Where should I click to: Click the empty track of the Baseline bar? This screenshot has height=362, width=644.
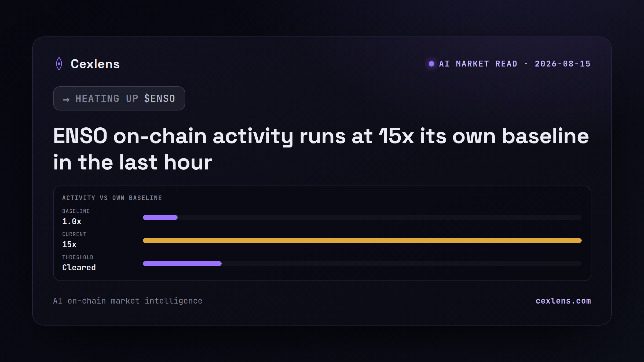click(x=380, y=217)
